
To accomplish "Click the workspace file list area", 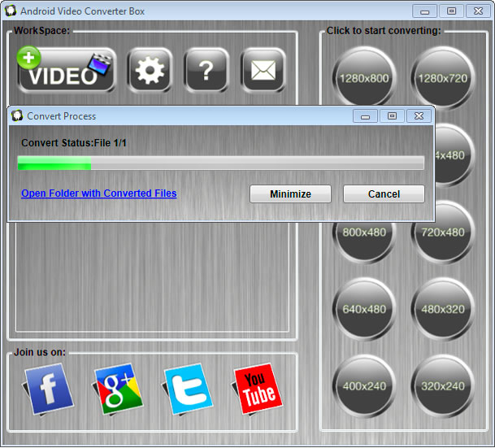I will (152, 277).
